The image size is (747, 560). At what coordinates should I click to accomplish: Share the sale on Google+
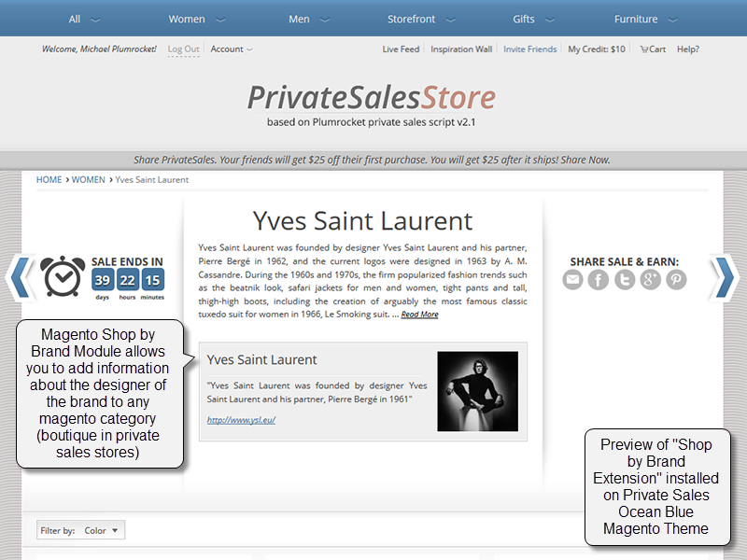tap(651, 278)
